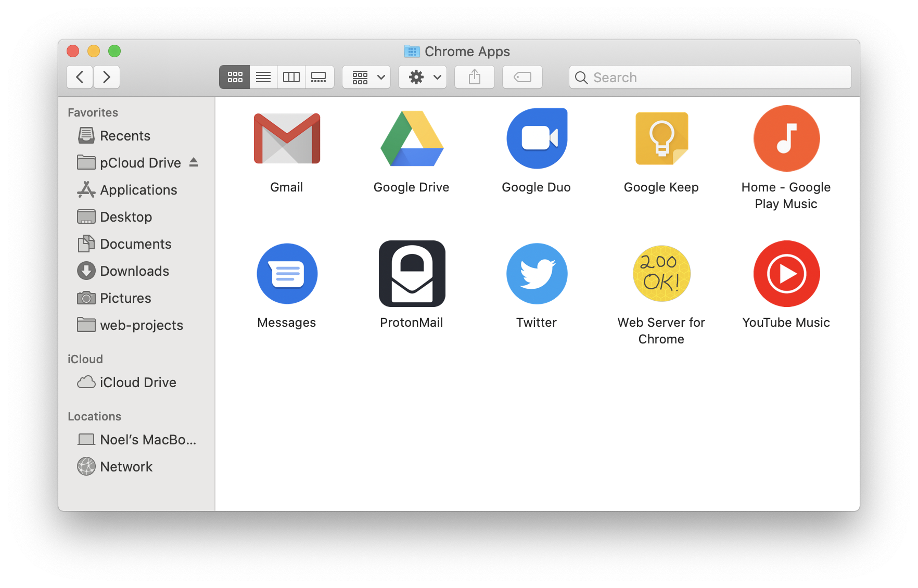Viewport: 918px width, 588px height.
Task: Go back with the back arrow
Action: point(80,77)
